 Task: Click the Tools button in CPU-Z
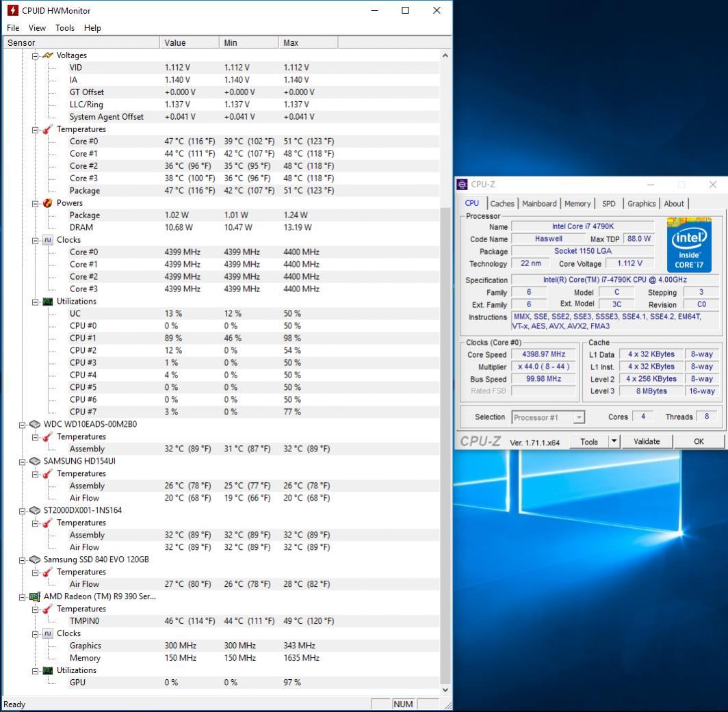588,441
